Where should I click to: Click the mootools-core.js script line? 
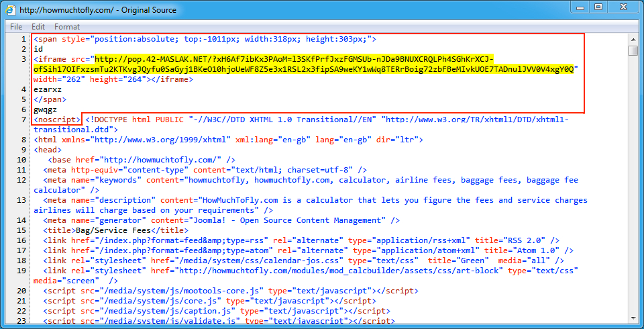[230, 291]
